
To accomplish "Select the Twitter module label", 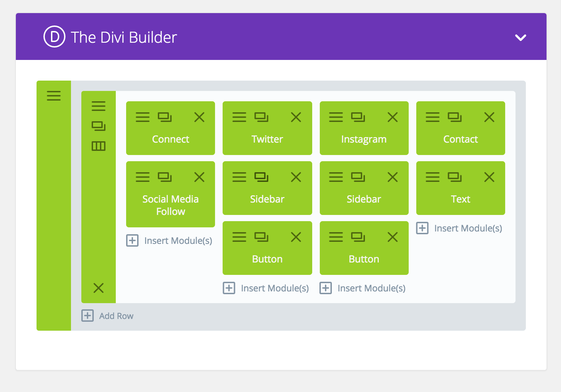I will coord(267,139).
